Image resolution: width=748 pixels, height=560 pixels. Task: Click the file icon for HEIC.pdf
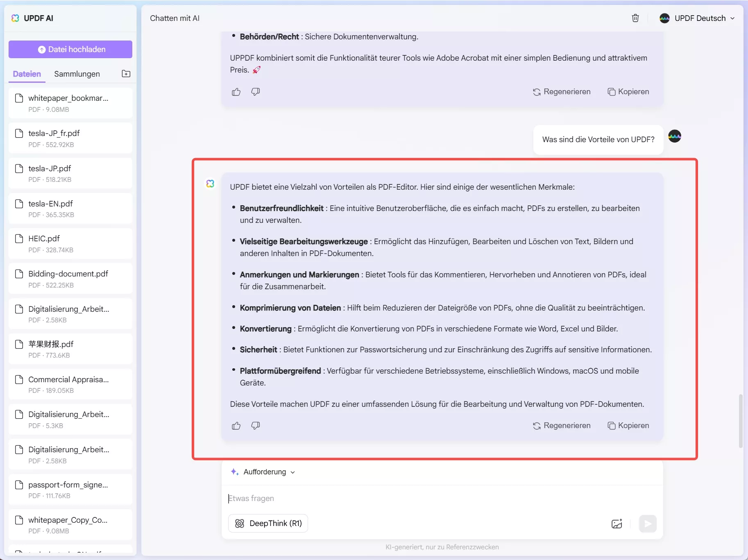pyautogui.click(x=19, y=238)
